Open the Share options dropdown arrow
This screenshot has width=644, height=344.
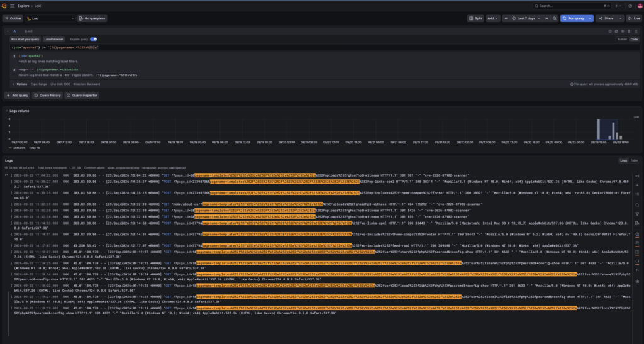620,18
